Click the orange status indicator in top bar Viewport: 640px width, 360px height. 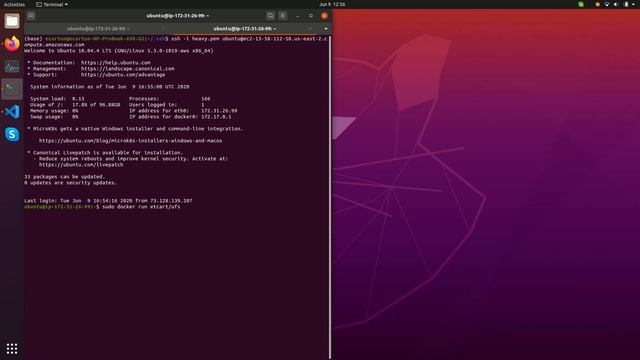coord(598,4)
